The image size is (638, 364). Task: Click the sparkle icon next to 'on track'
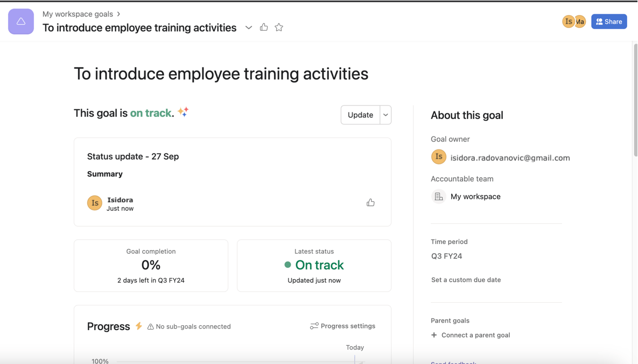click(x=182, y=112)
